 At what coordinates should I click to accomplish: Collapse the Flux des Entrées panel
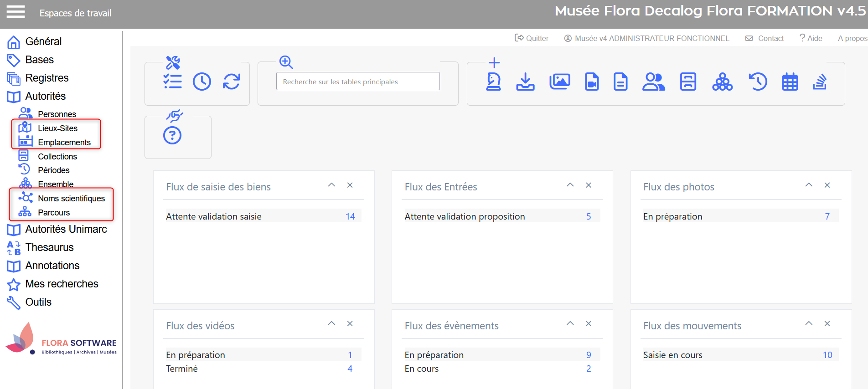coord(570,185)
